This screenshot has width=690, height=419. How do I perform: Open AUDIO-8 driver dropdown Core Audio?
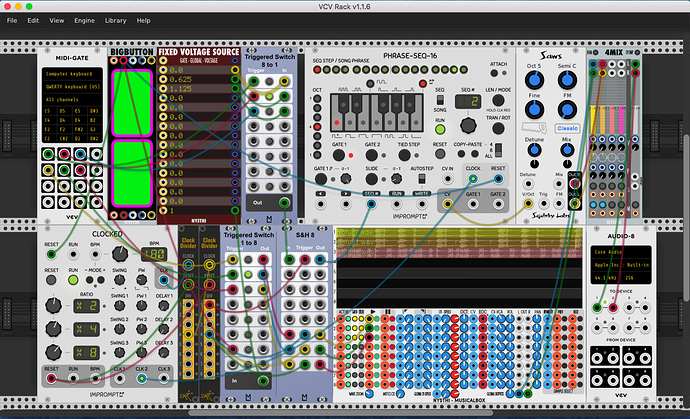click(x=620, y=252)
